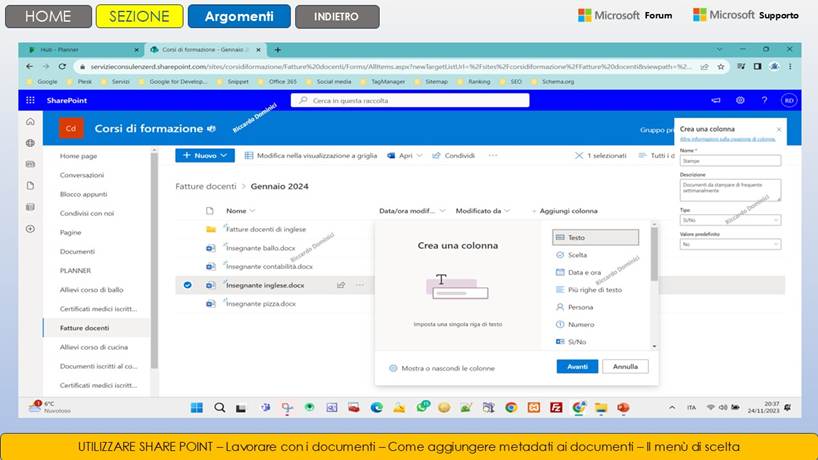Click the Descrizione text area
This screenshot has width=818, height=460.
[730, 190]
